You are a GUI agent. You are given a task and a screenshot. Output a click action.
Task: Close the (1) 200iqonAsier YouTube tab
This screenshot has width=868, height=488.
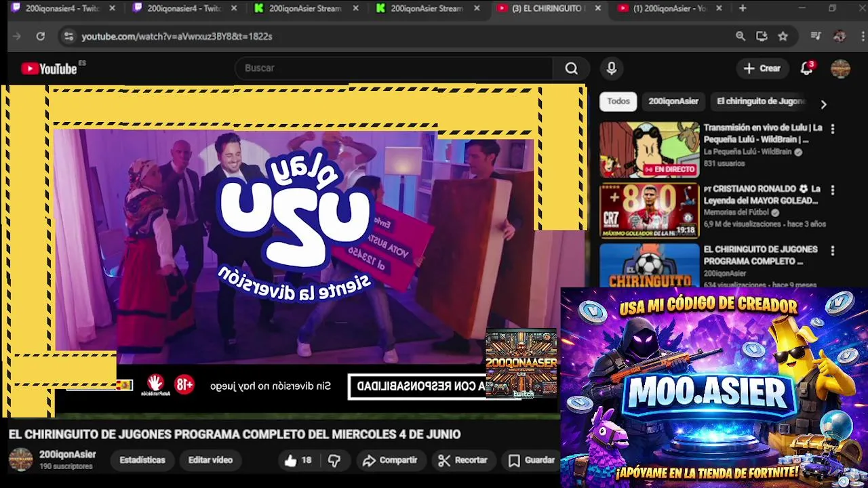pos(719,8)
